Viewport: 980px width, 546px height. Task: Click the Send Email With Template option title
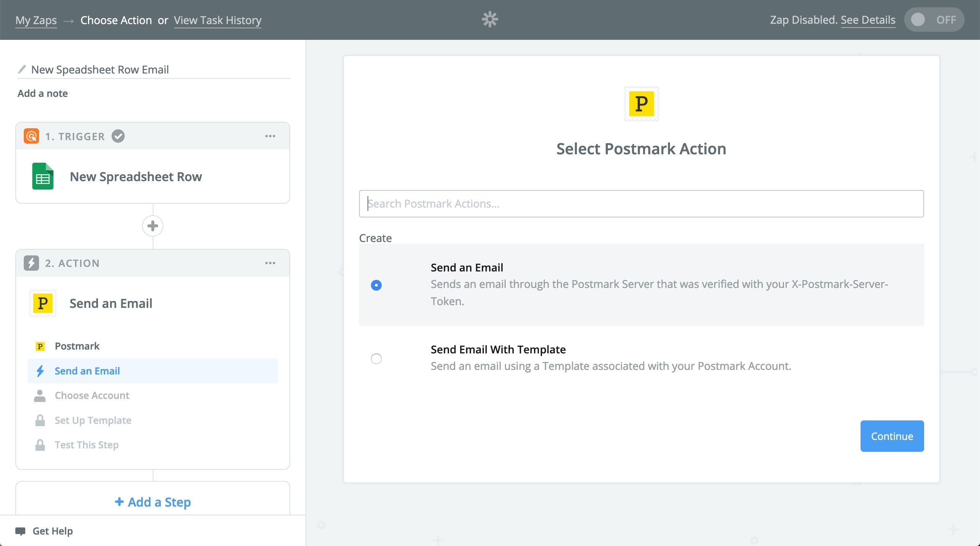498,349
